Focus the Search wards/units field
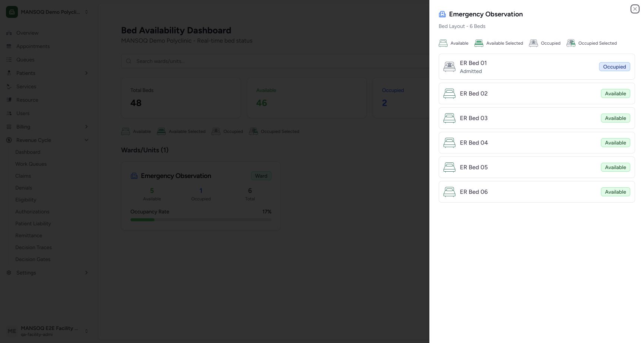This screenshot has height=343, width=644. [276, 61]
